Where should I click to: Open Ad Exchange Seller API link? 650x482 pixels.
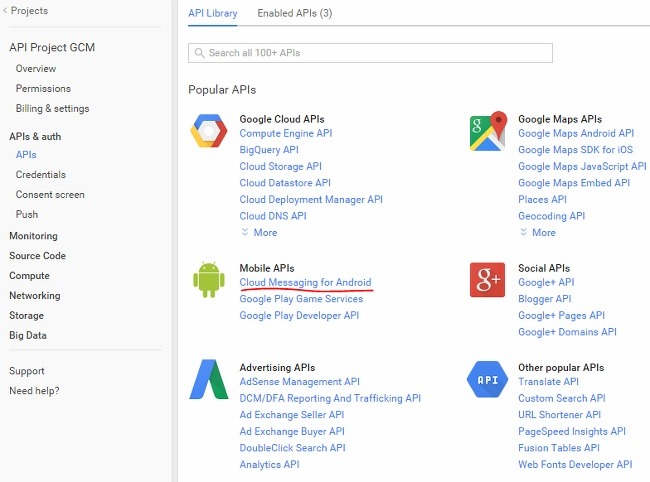click(x=292, y=415)
